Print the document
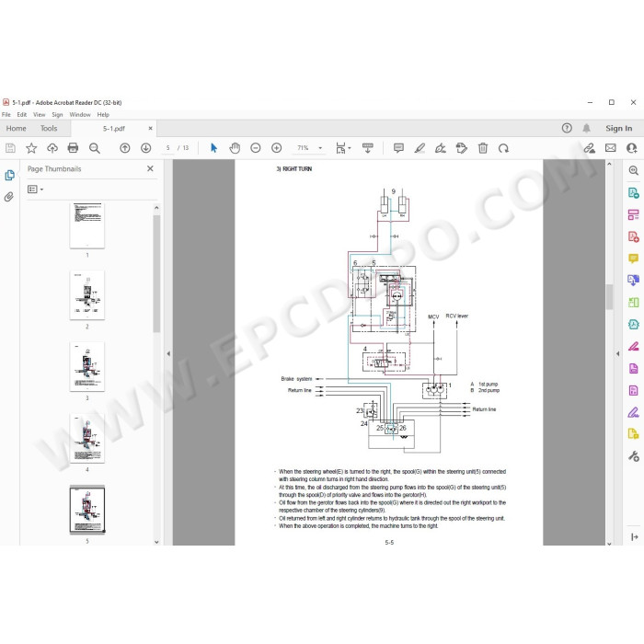The width and height of the screenshot is (644, 644). pyautogui.click(x=73, y=148)
